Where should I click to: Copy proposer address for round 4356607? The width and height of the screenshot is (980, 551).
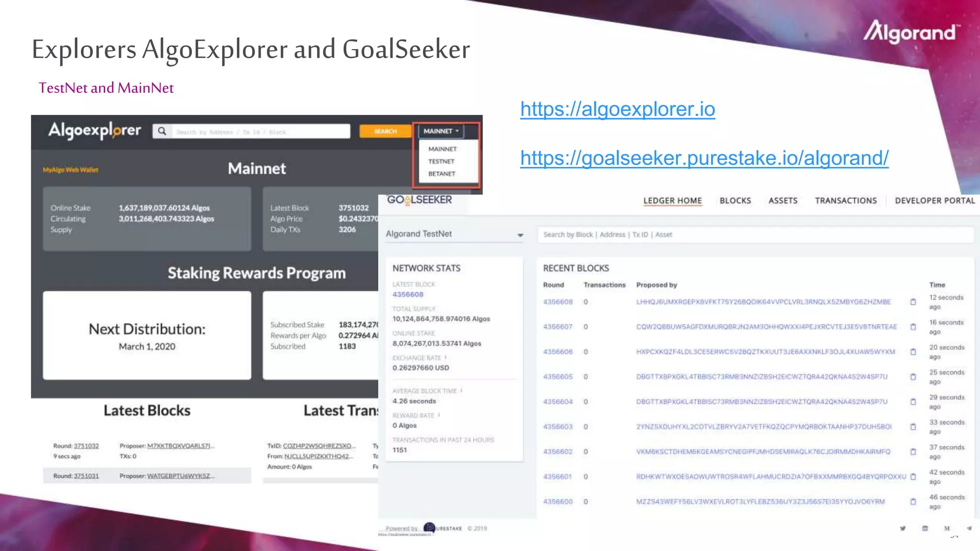click(x=913, y=327)
